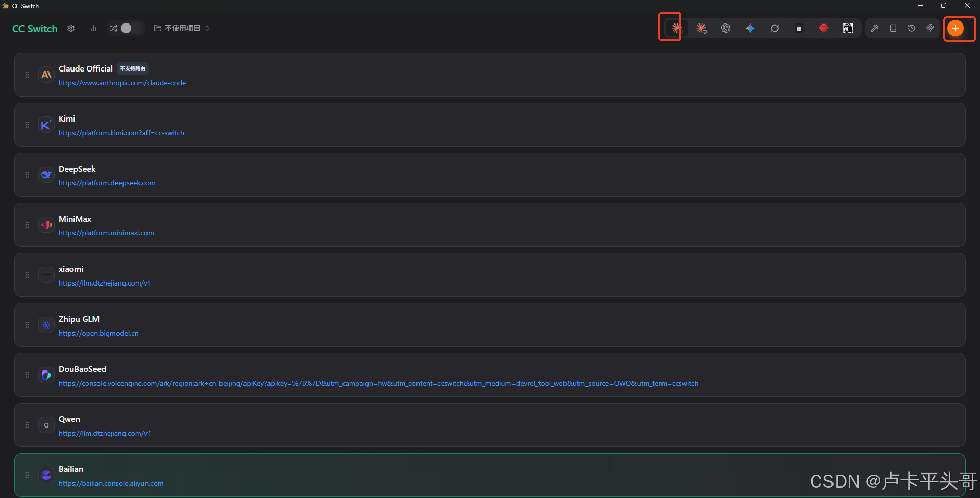Select the black-and-white portrait app icon
This screenshot has height=498, width=980.
pyautogui.click(x=848, y=28)
